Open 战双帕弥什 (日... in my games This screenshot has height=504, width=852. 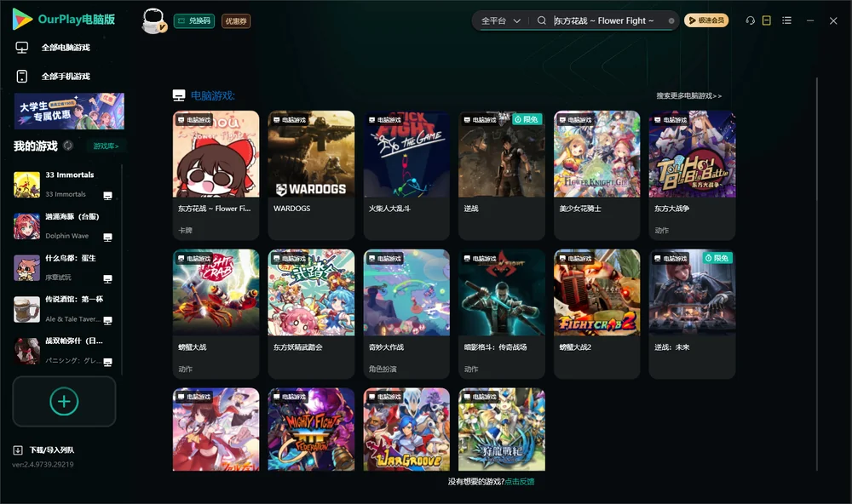[64, 351]
